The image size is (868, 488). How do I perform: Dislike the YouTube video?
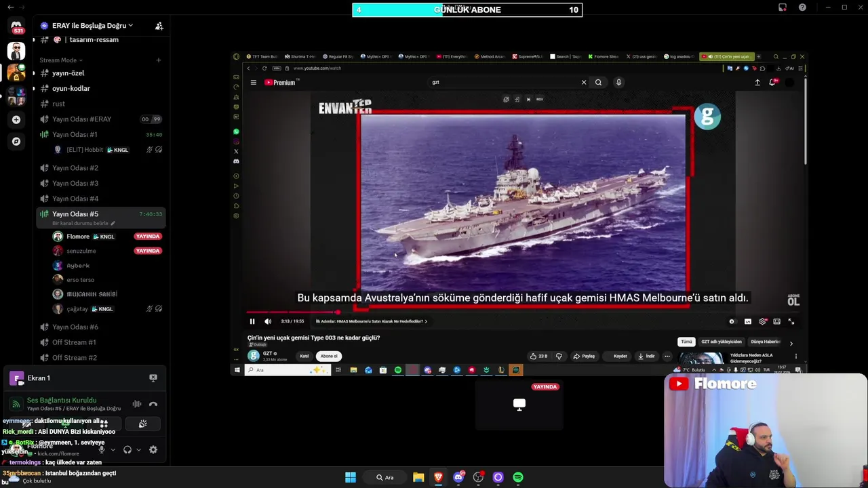(559, 356)
